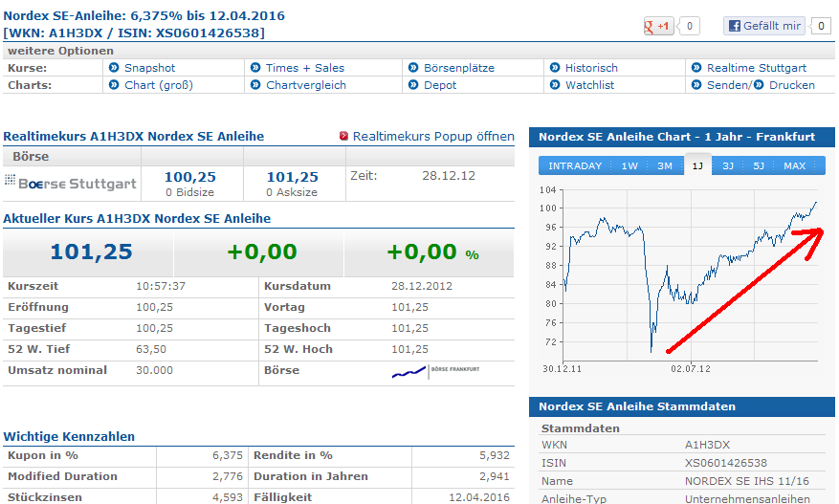Click the Anleihe-Typ value Unternehmensanleihen
The image size is (839, 504).
click(747, 498)
